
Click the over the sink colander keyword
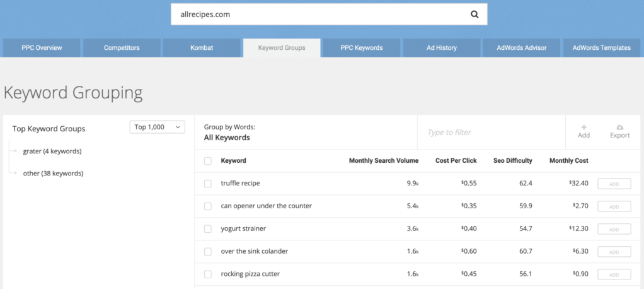click(254, 251)
